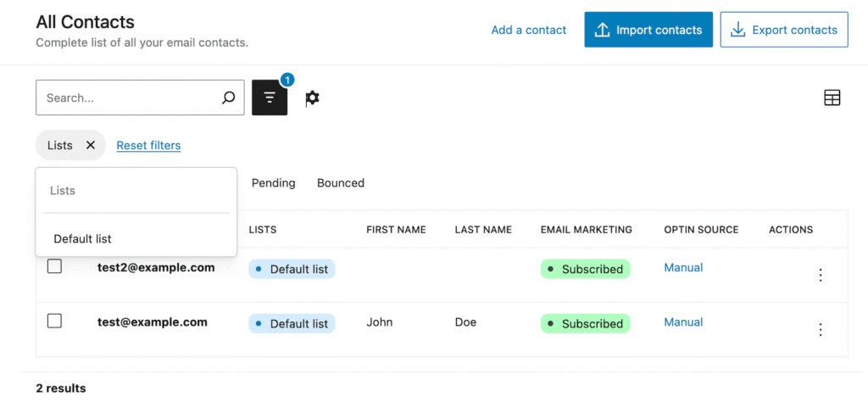868x408 pixels.
Task: Click the Reset filters link
Action: tap(148, 145)
